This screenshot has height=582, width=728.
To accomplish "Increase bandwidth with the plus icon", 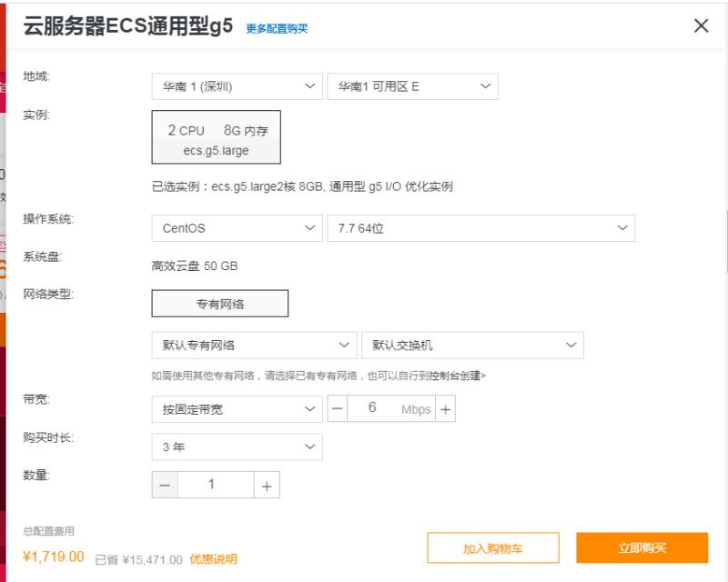I will point(445,409).
